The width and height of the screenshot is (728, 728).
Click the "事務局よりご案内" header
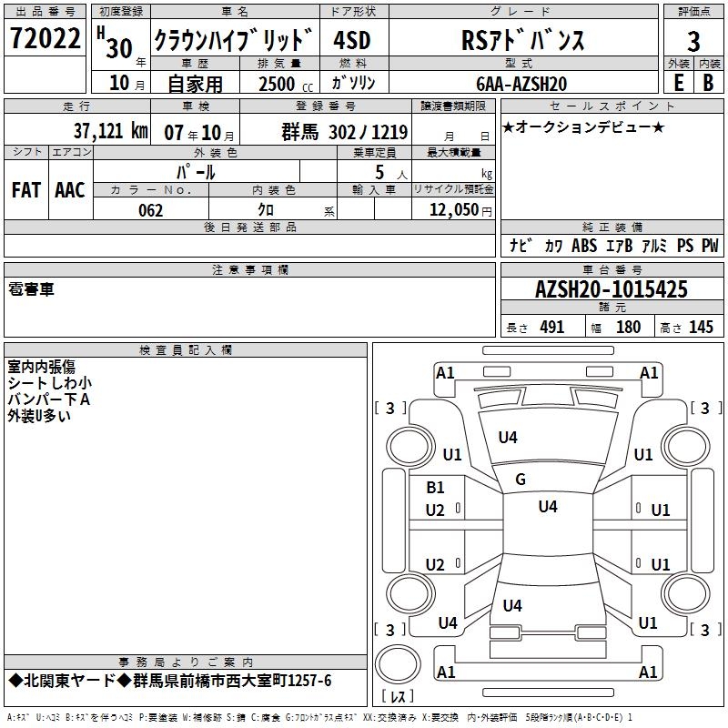pyautogui.click(x=186, y=662)
